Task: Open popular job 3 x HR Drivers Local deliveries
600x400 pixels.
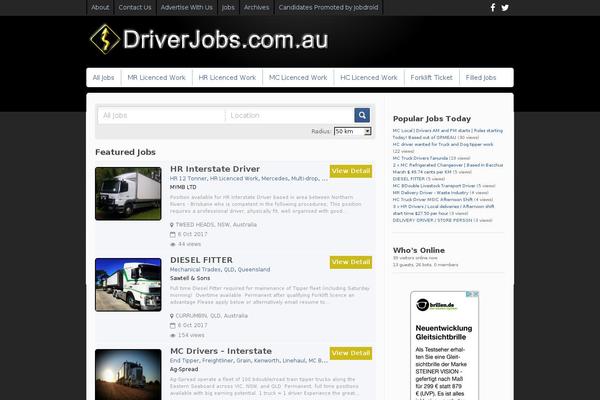Action: [x=443, y=210]
